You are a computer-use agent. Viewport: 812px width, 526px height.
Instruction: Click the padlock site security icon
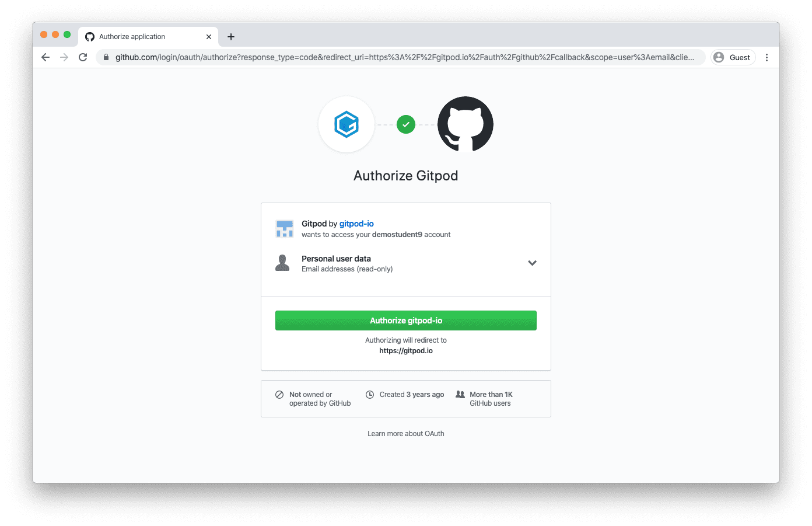(106, 57)
